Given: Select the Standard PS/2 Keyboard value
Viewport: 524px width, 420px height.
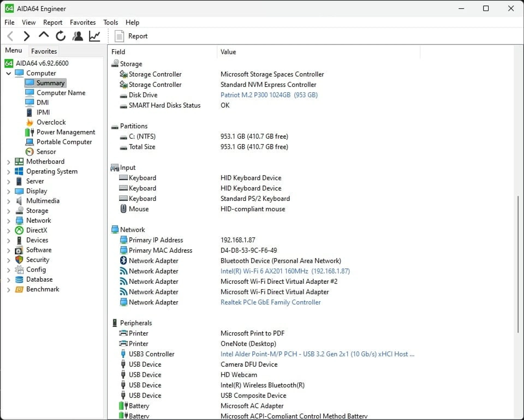Looking at the screenshot, I should pyautogui.click(x=255, y=199).
